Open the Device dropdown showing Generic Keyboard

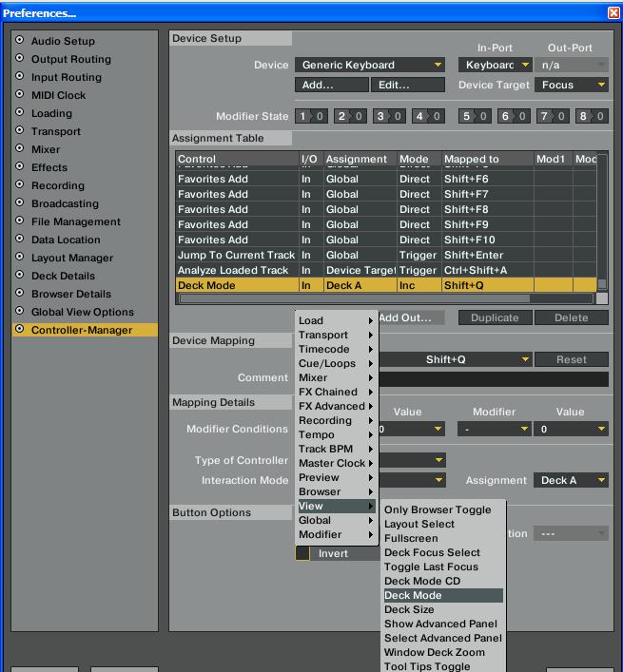(370, 65)
